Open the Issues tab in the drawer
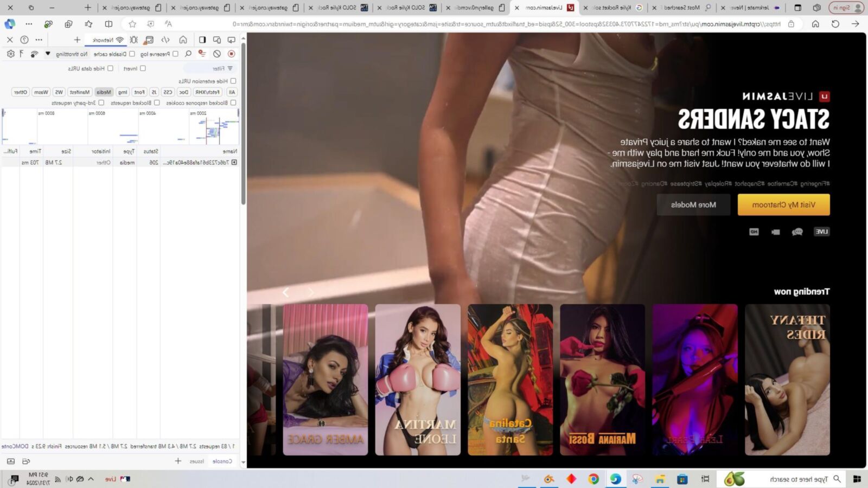The image size is (868, 488). coord(197,461)
